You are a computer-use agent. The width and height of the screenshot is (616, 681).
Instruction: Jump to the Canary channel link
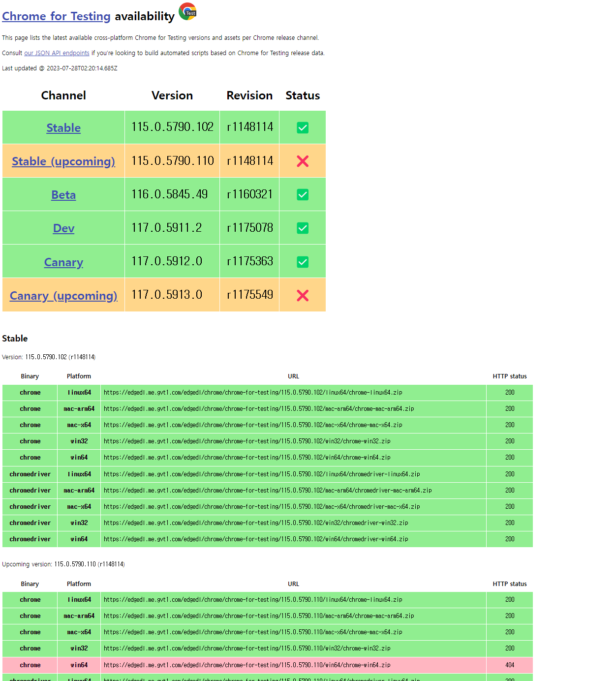tap(63, 262)
